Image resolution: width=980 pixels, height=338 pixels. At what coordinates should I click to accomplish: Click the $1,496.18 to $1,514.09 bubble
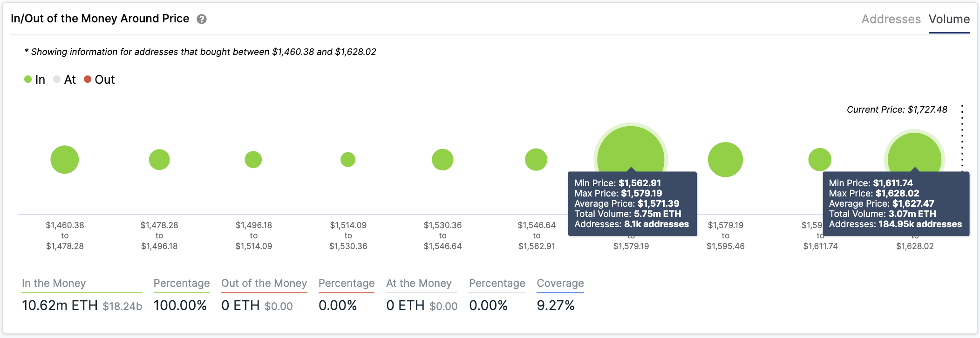pos(253,160)
